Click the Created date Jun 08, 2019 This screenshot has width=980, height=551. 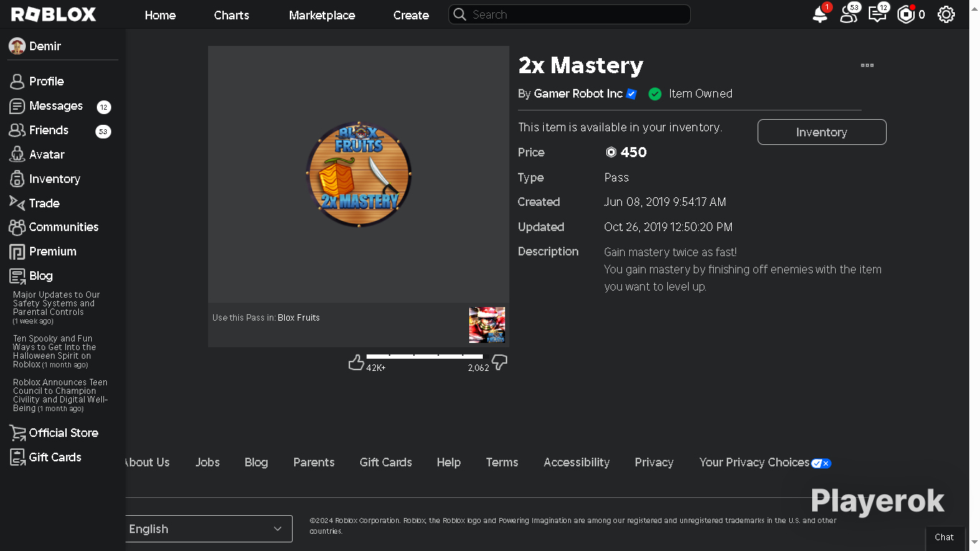(x=665, y=202)
